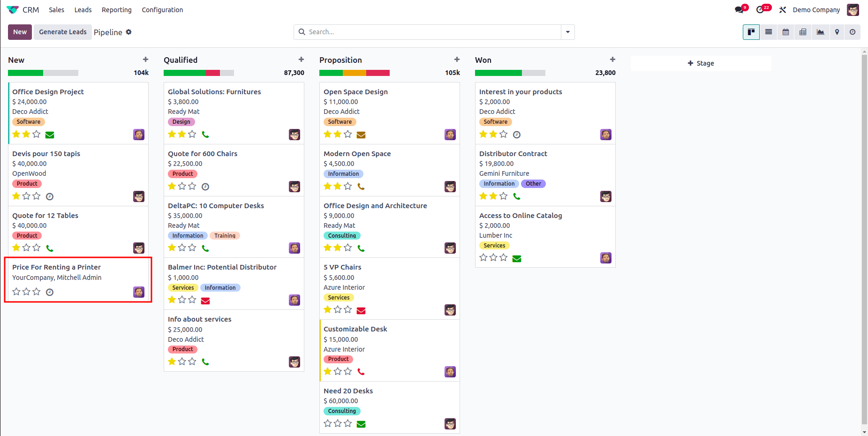
Task: Open the activities clock icon in the top bar
Action: click(x=760, y=10)
